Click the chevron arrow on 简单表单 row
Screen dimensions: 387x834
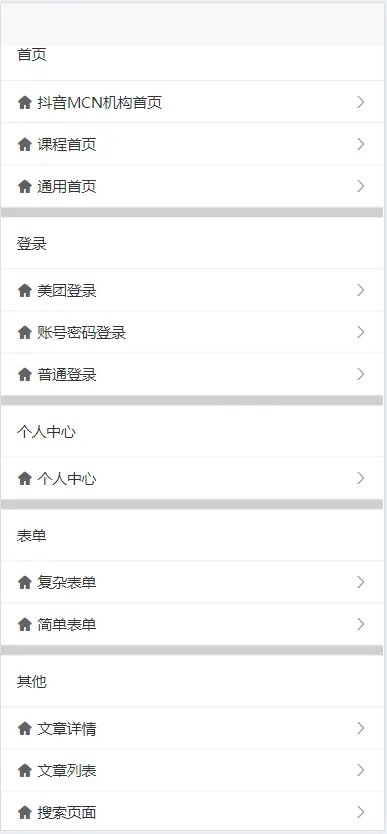361,624
